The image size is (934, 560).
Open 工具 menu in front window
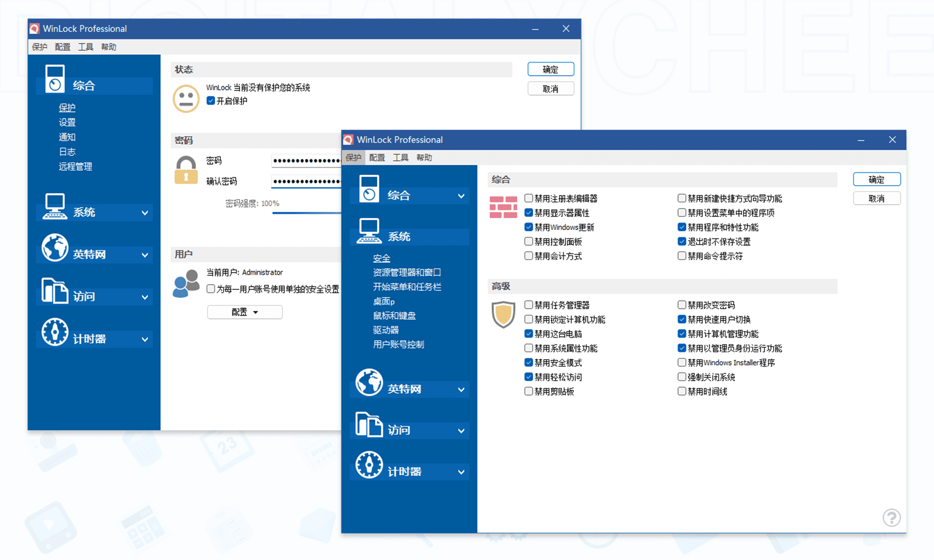click(400, 158)
